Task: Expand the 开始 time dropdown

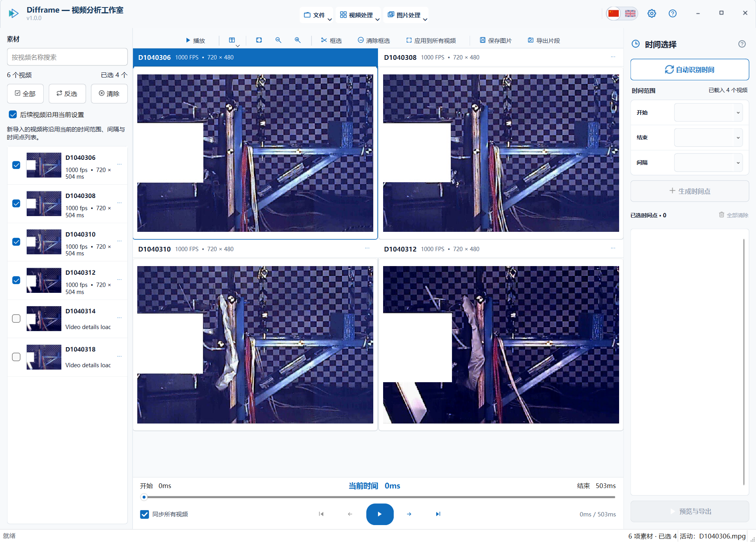Action: (708, 113)
